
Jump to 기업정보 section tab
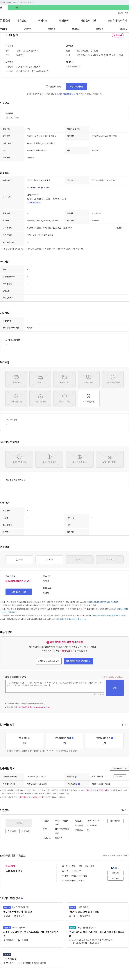click(x=124, y=29)
